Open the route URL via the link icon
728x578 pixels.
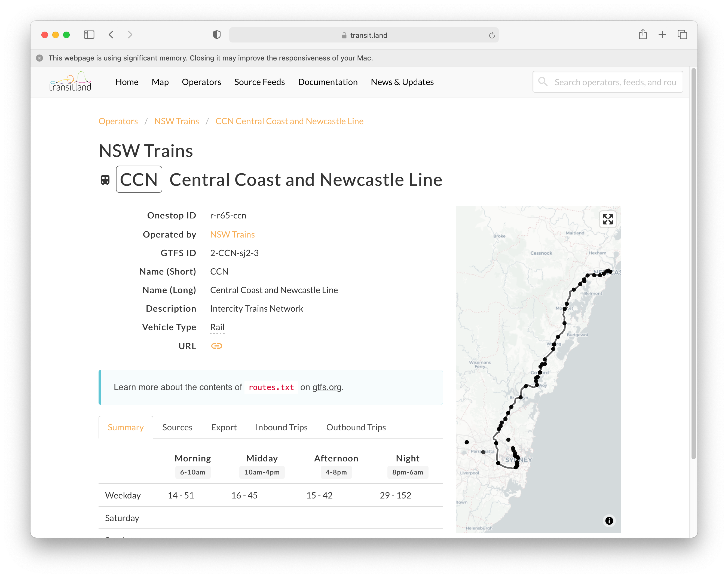coord(217,346)
